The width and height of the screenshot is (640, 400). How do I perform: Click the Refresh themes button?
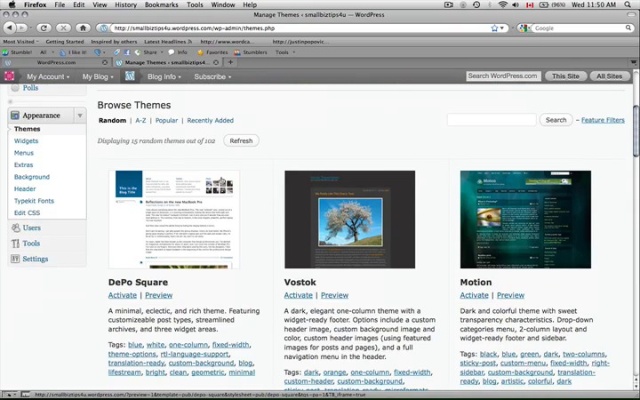click(x=241, y=140)
